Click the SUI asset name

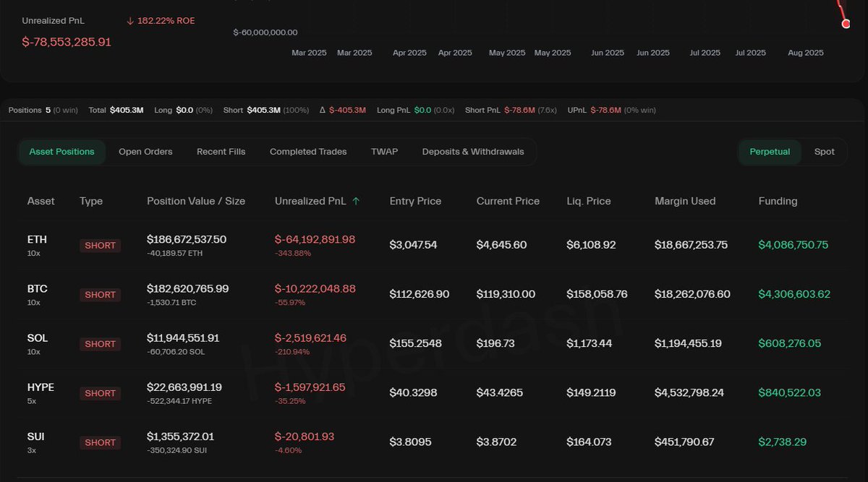(36, 436)
